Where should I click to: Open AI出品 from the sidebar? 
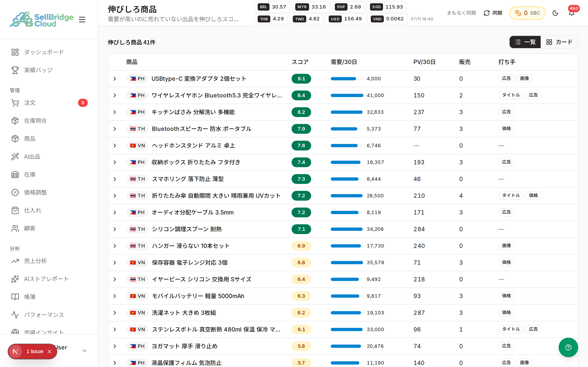click(x=49, y=157)
